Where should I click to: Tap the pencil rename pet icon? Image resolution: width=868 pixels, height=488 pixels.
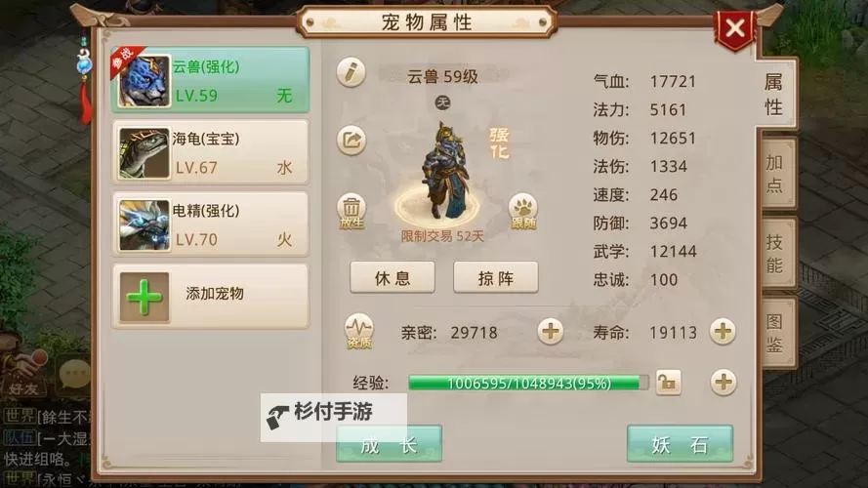click(351, 72)
